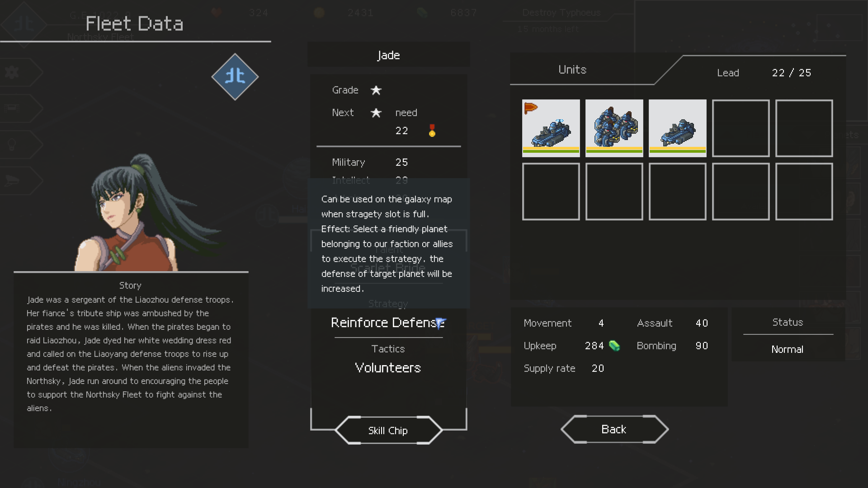
Task: Open the Skill Chip menu
Action: coord(388,430)
